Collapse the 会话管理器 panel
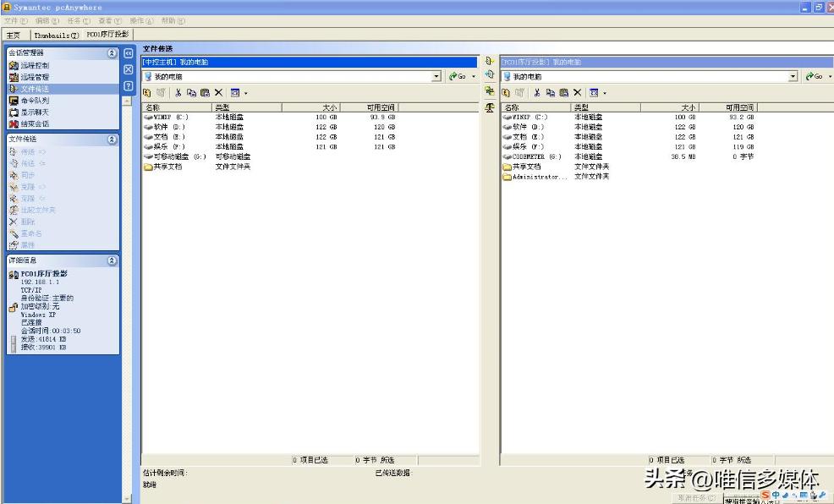 (112, 53)
